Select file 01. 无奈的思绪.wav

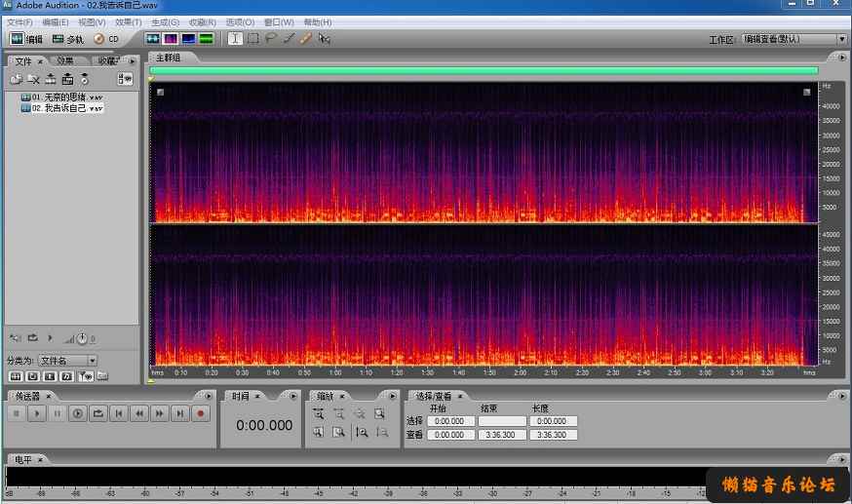61,97
